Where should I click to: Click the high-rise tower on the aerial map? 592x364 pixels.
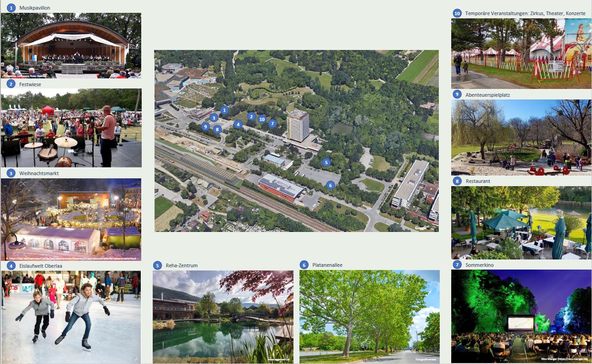pos(298,125)
